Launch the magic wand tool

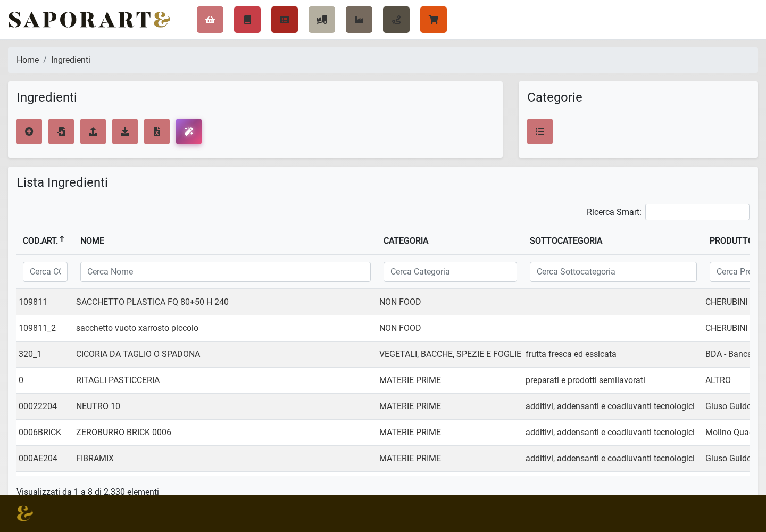click(x=189, y=131)
